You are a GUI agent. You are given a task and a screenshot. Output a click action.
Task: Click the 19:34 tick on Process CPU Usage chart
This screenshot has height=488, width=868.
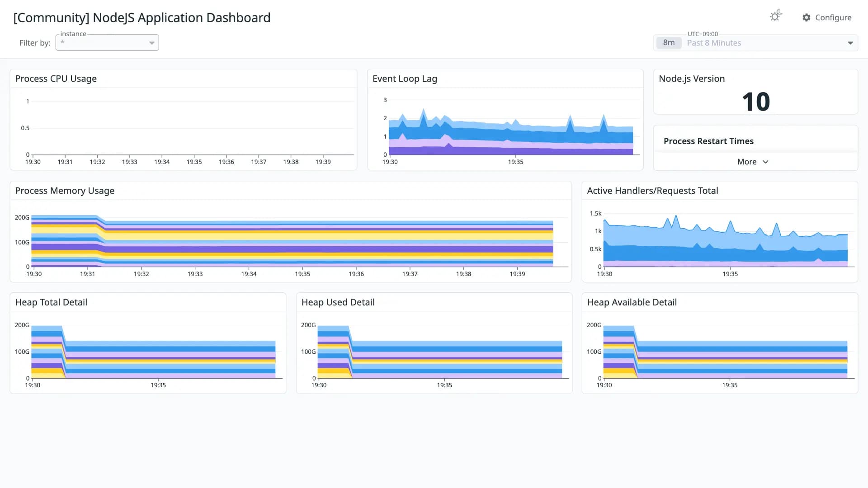pyautogui.click(x=162, y=162)
